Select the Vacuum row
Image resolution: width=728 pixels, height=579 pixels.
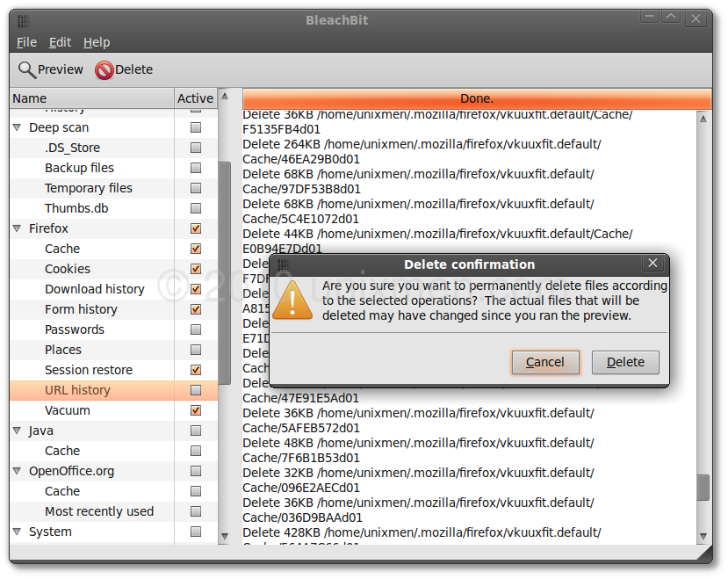pyautogui.click(x=114, y=410)
